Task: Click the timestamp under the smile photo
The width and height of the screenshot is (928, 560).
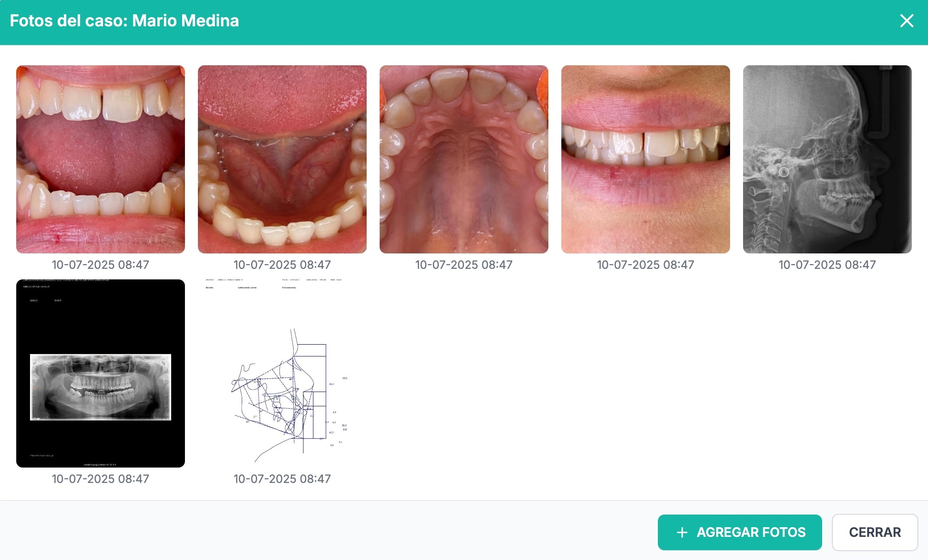Action: (x=646, y=265)
